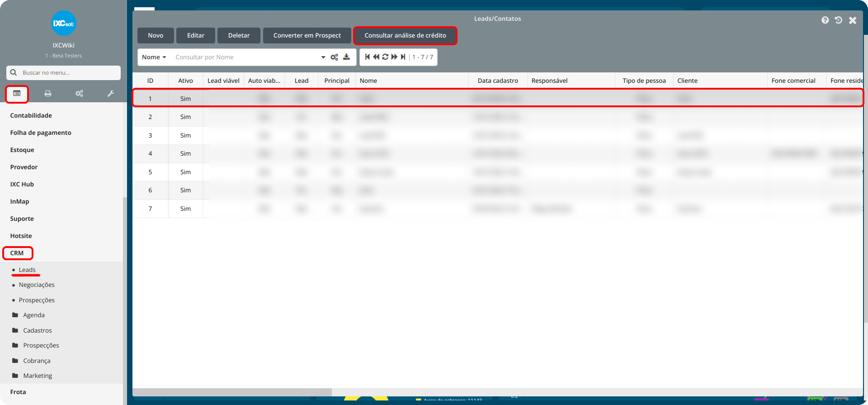Go to the first page of records

coord(368,57)
